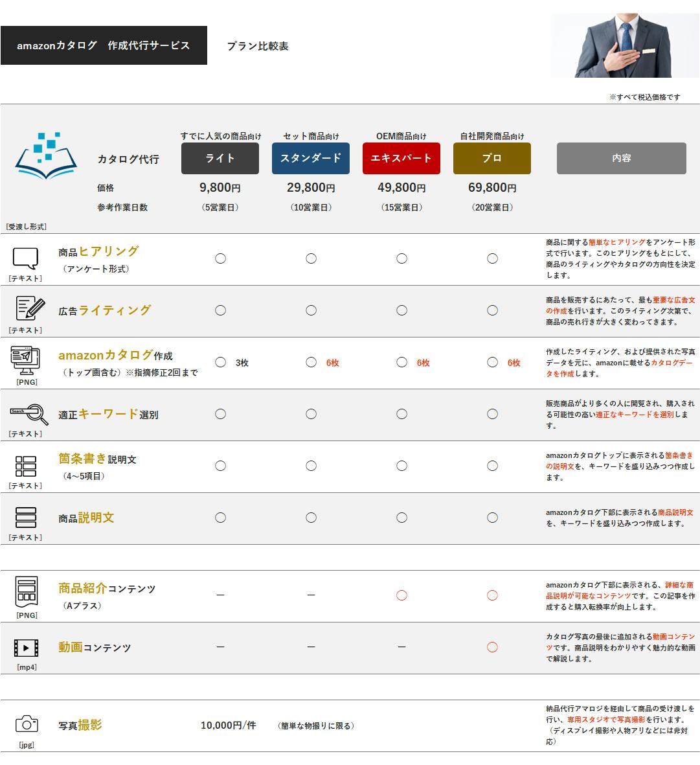Click the monitor amazon catalog icon

pyautogui.click(x=26, y=360)
